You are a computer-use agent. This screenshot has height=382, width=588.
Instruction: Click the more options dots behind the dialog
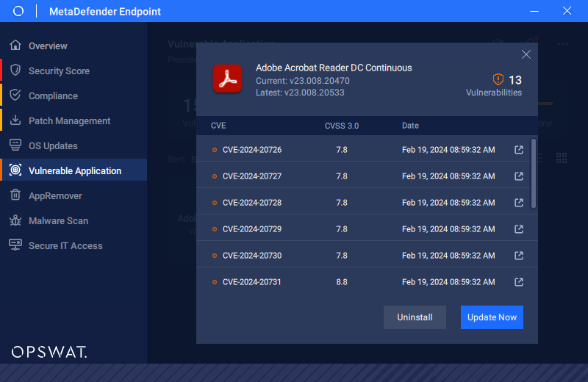pos(562,44)
